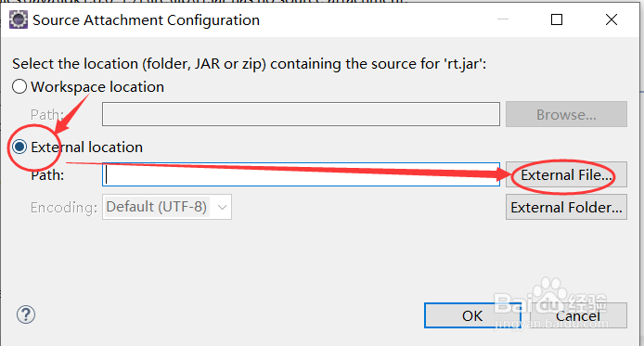The image size is (644, 346).
Task: Dismiss the dialog with Cancel
Action: point(578,315)
